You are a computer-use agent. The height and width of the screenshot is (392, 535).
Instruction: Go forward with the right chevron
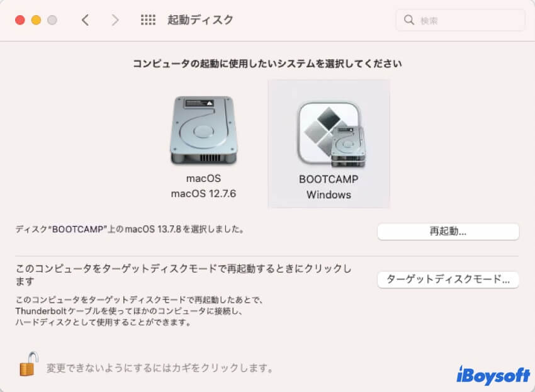(115, 20)
